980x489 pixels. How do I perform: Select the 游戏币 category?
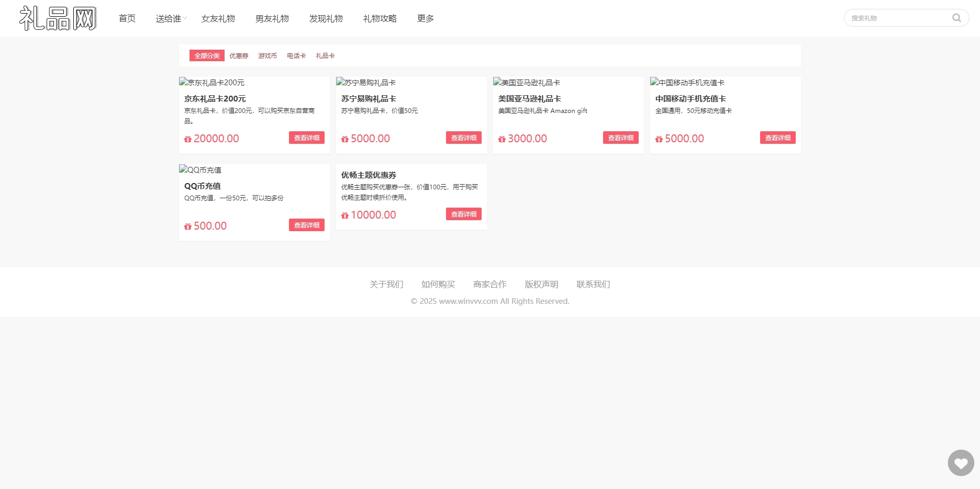(268, 55)
